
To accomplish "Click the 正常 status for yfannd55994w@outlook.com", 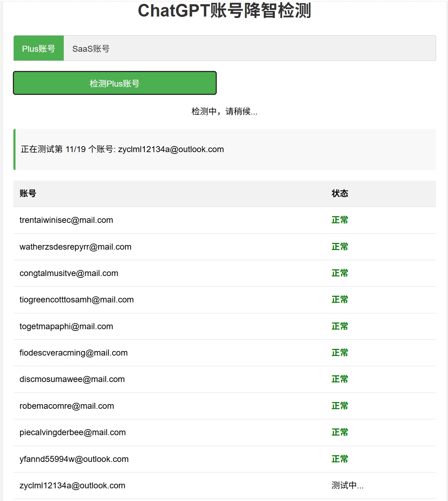I will [339, 459].
